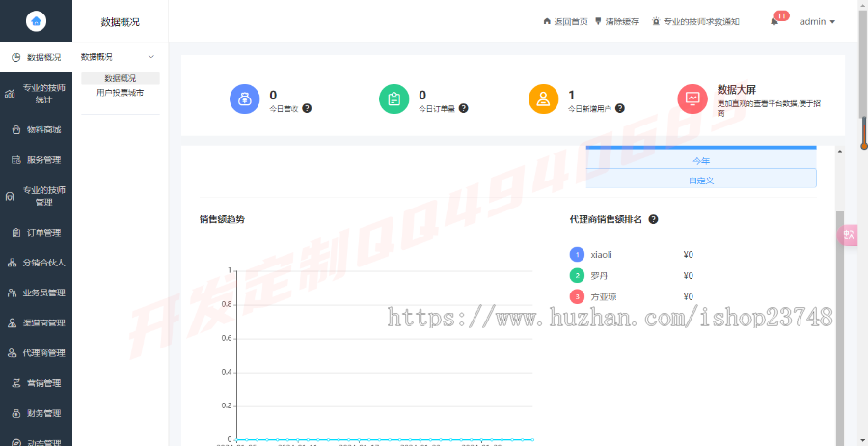Image resolution: width=868 pixels, height=446 pixels.
Task: Click the name 罗丹 in ranking
Action: (x=599, y=275)
